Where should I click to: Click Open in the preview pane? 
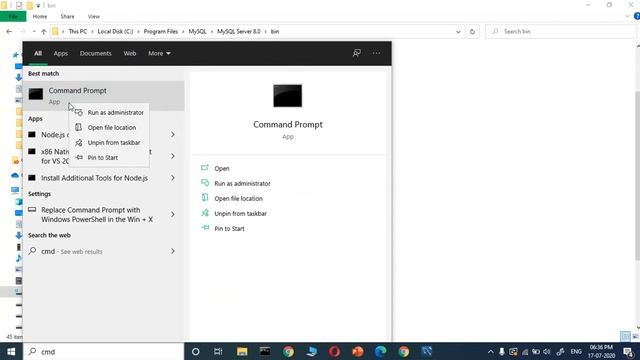(222, 168)
